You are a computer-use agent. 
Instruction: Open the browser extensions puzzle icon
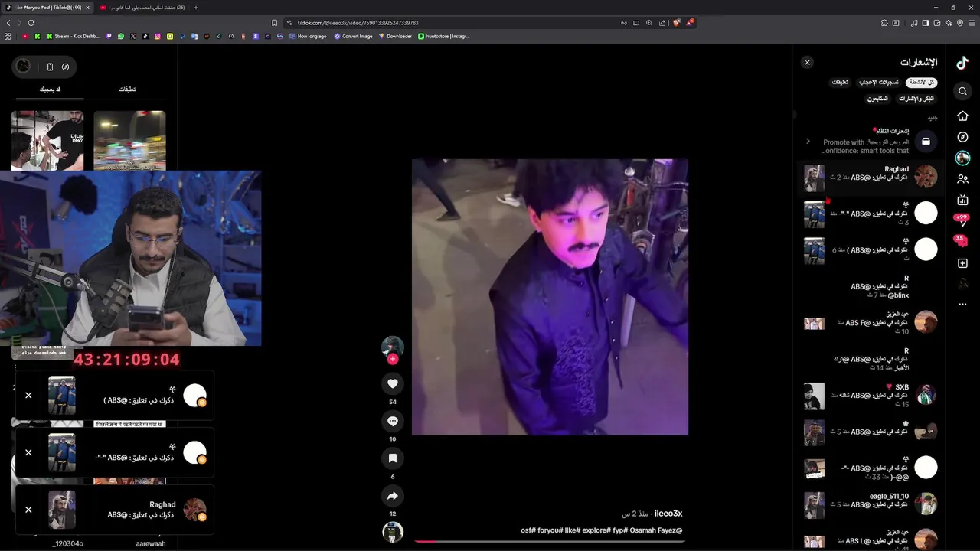tap(884, 23)
